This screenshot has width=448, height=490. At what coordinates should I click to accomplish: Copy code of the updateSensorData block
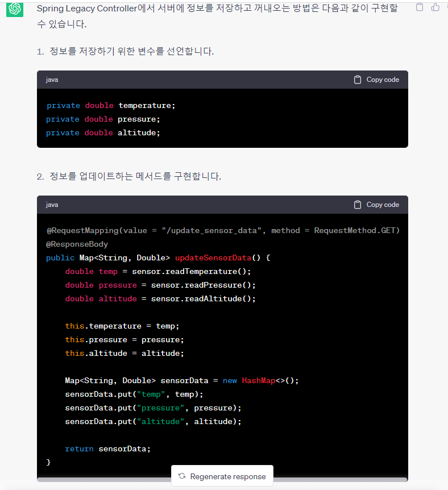pos(376,205)
